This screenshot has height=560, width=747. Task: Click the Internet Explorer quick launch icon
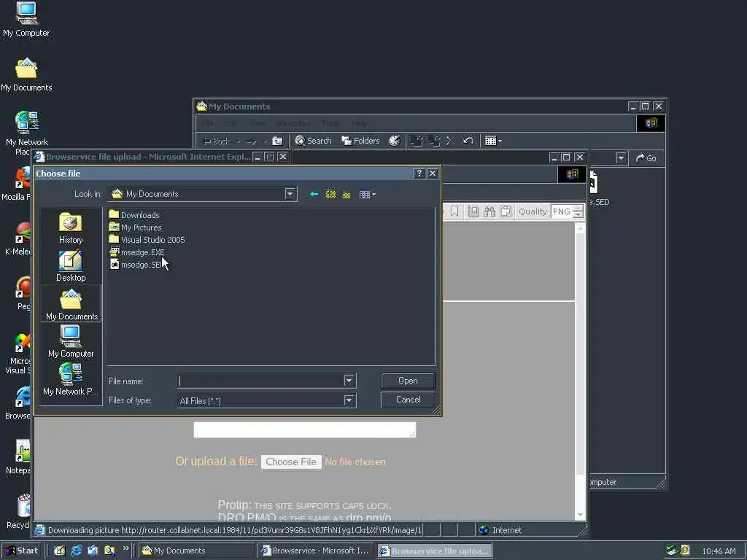[76, 551]
